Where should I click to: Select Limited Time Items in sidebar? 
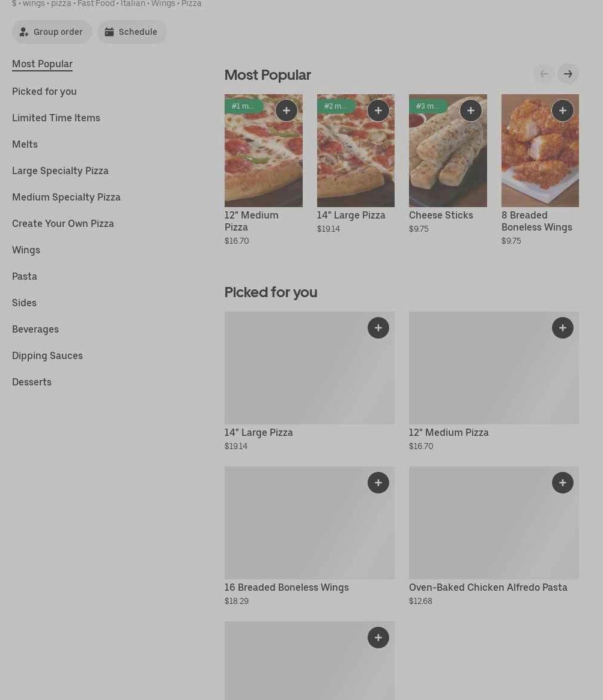coord(56,118)
